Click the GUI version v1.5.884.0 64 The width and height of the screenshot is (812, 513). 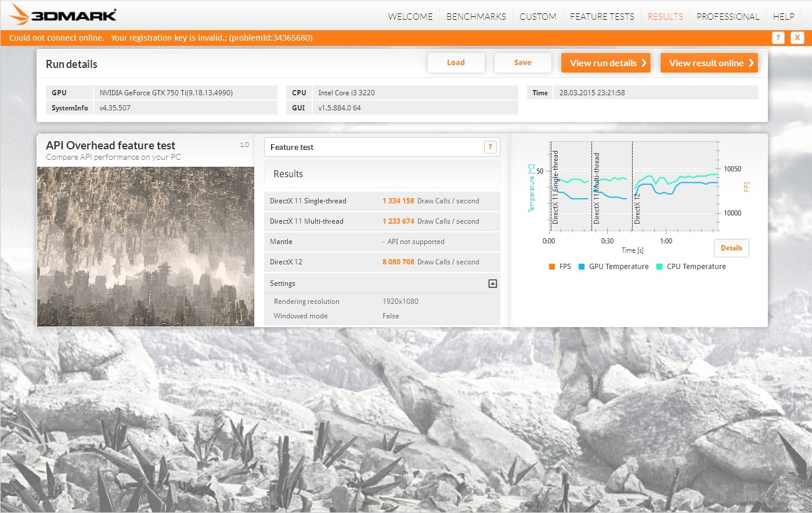click(340, 108)
